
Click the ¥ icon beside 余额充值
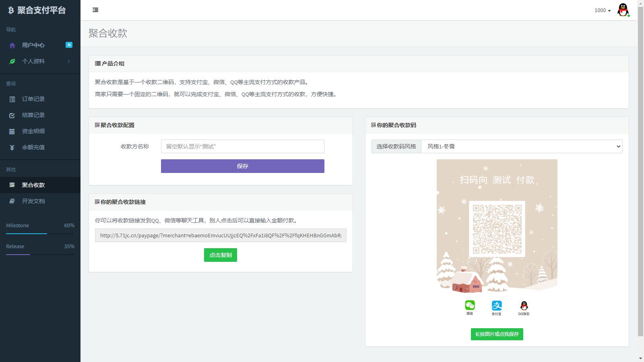click(x=12, y=147)
